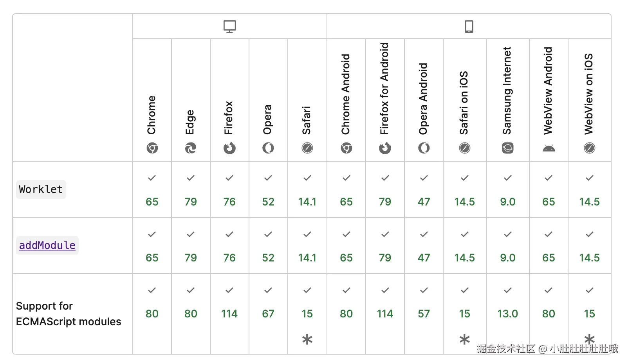Click the WebView Android robot icon

click(x=549, y=148)
